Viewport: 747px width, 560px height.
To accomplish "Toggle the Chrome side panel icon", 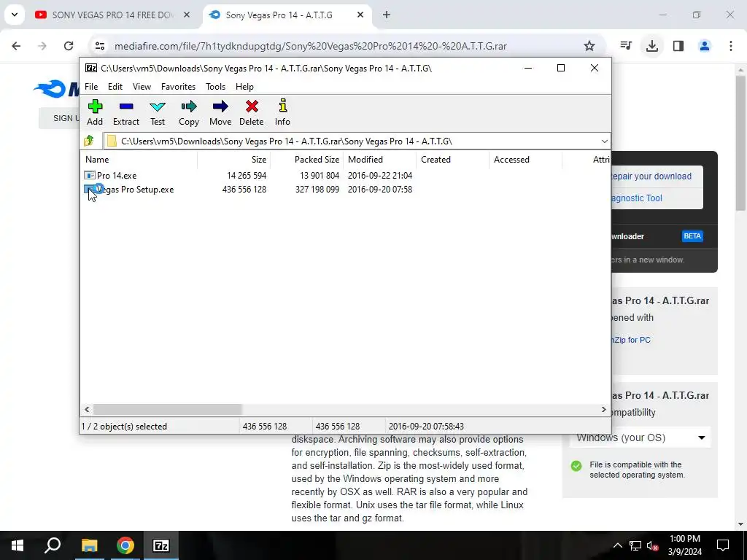I will pyautogui.click(x=678, y=46).
